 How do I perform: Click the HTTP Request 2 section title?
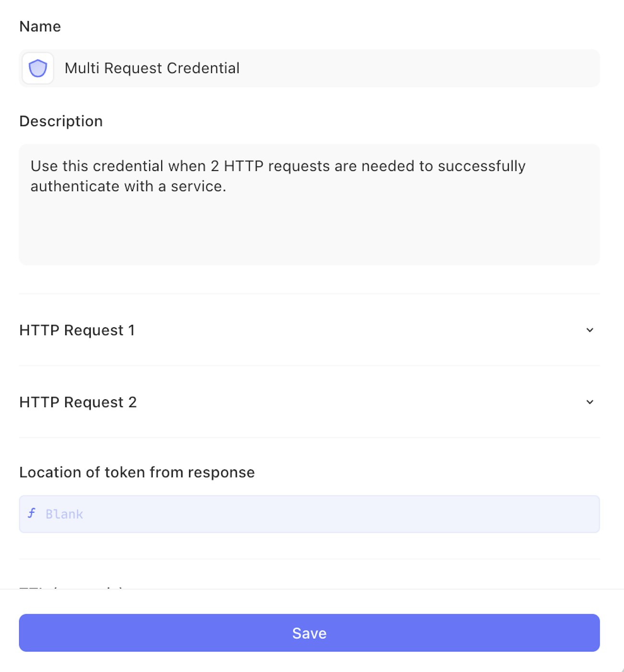[78, 402]
